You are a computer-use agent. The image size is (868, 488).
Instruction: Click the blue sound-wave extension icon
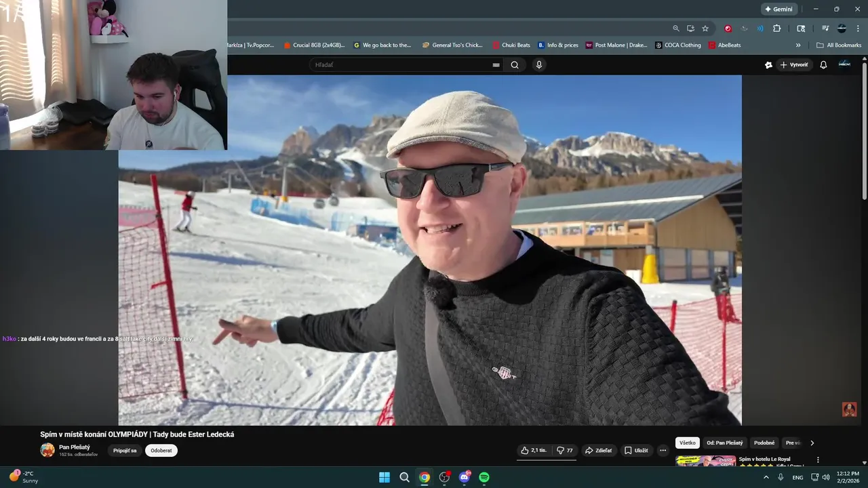(x=760, y=28)
